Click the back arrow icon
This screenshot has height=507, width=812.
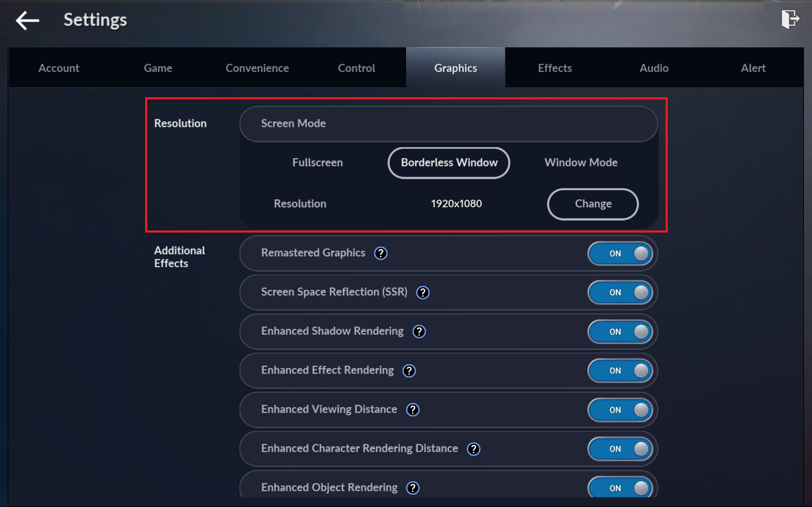(x=28, y=20)
